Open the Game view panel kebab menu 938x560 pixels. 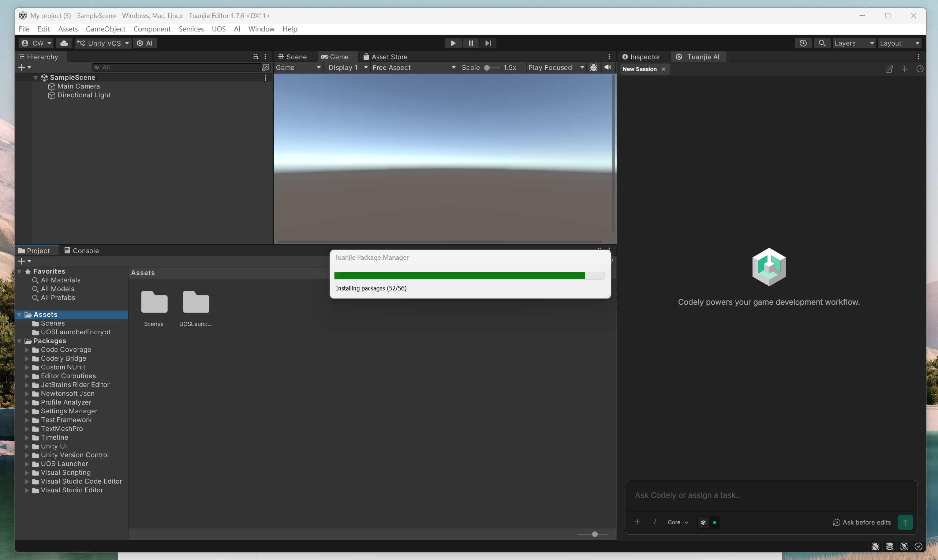tap(609, 57)
